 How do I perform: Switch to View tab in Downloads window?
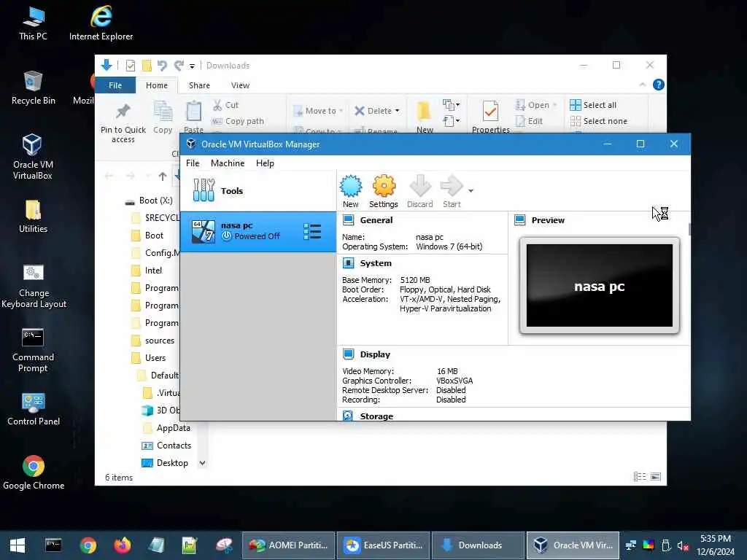point(240,85)
